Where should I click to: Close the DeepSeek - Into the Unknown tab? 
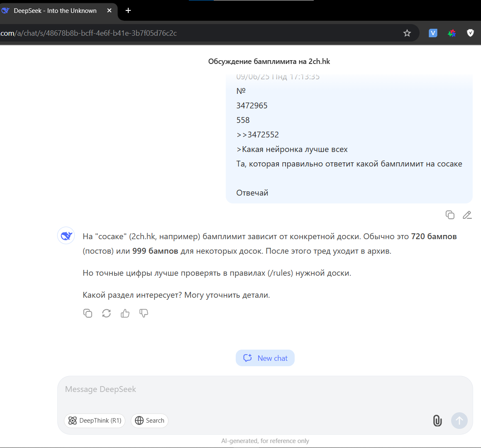coord(109,11)
